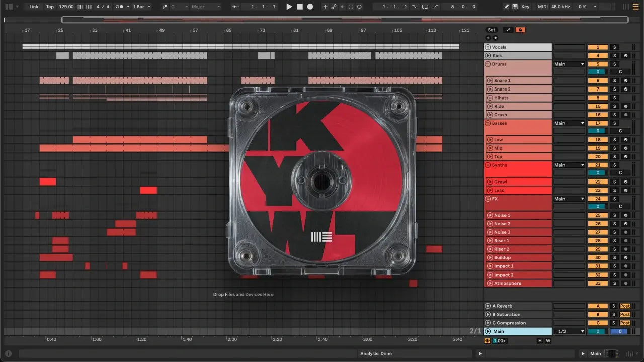The width and height of the screenshot is (644, 362).
Task: Fold the Drums group track
Action: point(488,64)
